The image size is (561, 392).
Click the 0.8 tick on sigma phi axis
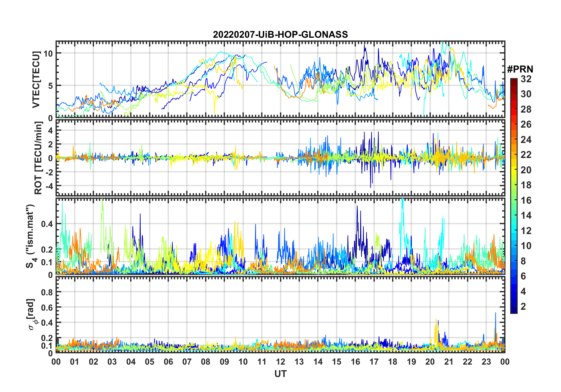47,292
